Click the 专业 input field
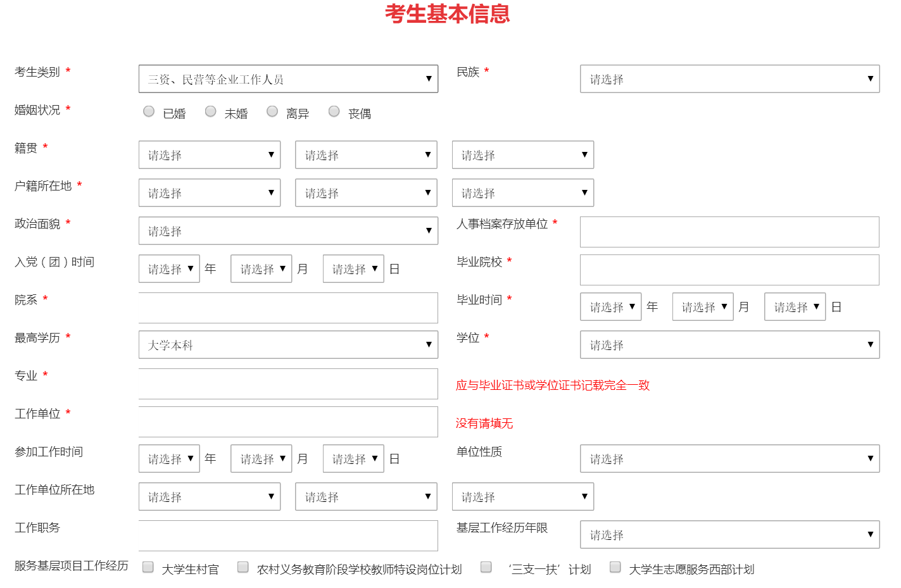Image resolution: width=901 pixels, height=588 pixels. pyautogui.click(x=288, y=384)
